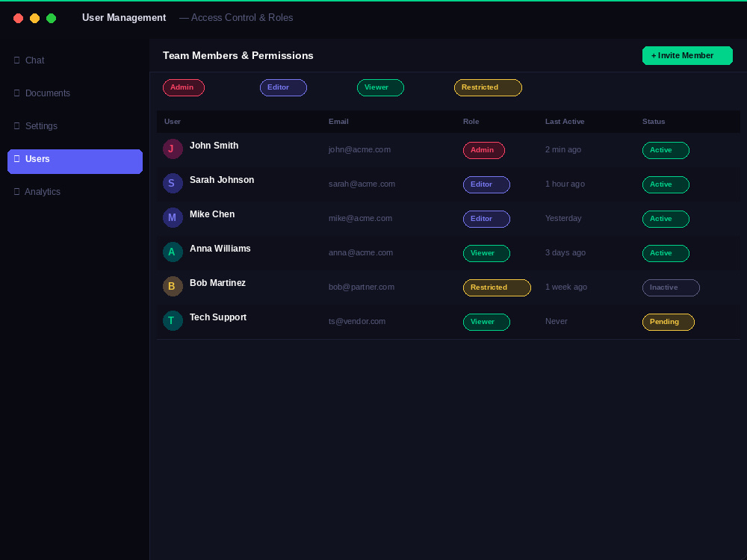Click John Smith's Active status badge
Viewport: 747px width, 560px height.
click(666, 151)
